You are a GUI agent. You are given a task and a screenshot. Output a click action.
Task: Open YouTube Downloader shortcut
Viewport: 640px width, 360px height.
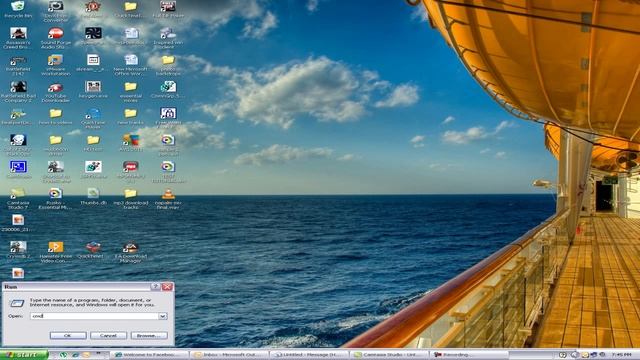click(56, 92)
